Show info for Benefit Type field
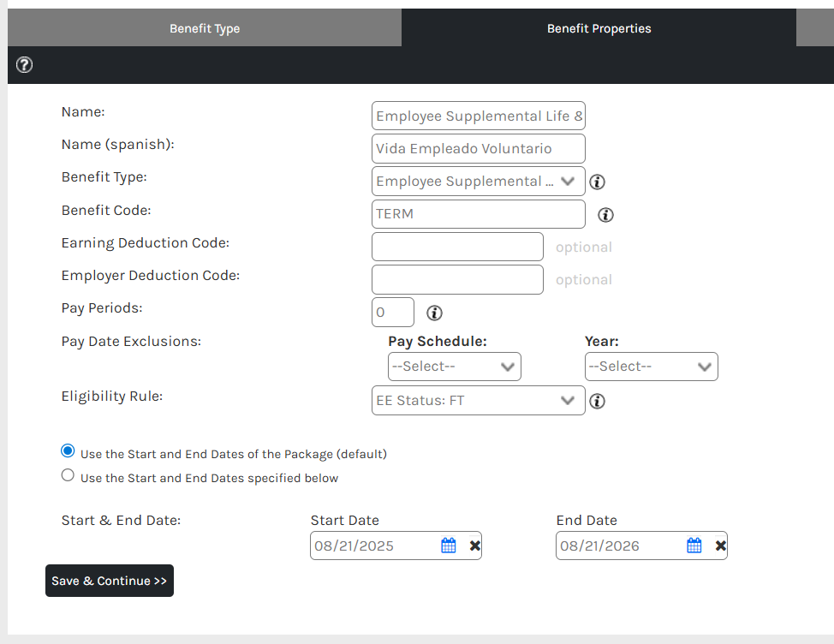834x644 pixels. coord(598,182)
